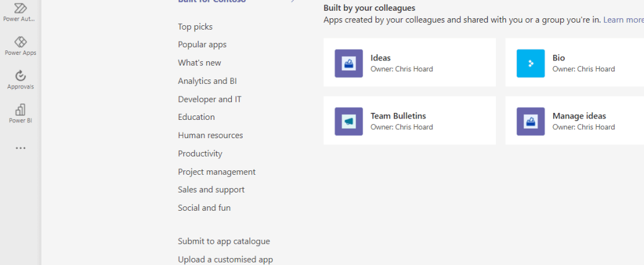Image resolution: width=644 pixels, height=265 pixels.
Task: Click Upload a customised app
Action: [226, 259]
